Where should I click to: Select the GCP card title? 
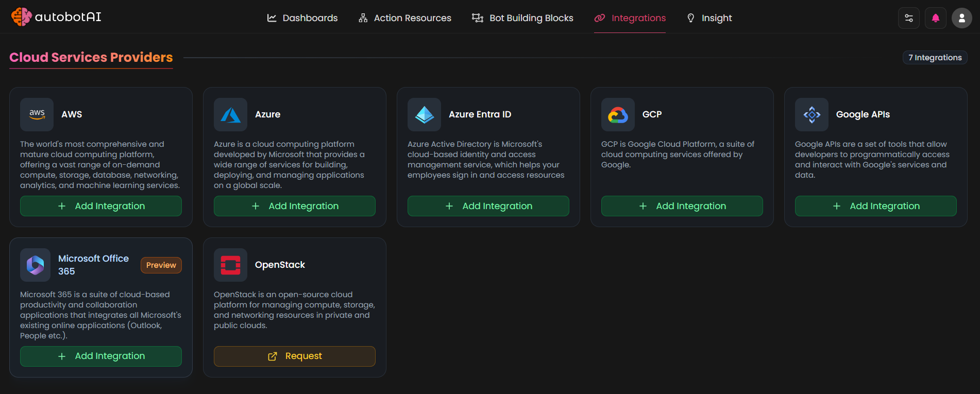click(652, 114)
